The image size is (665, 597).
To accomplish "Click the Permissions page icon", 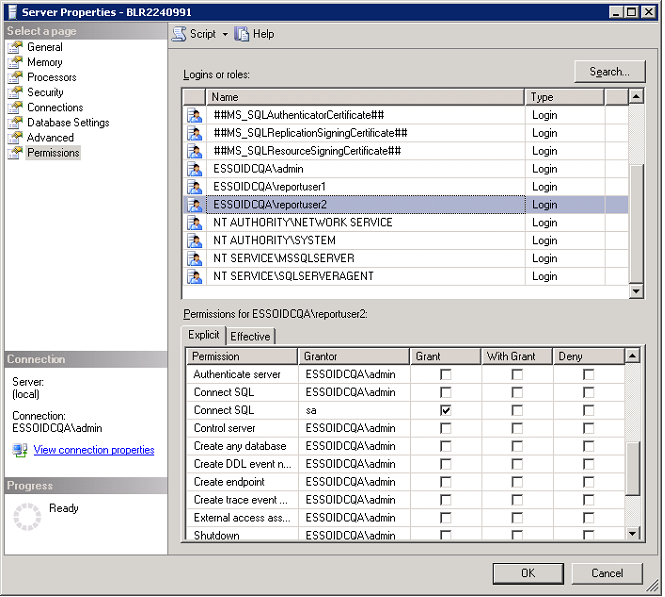I will click(15, 153).
